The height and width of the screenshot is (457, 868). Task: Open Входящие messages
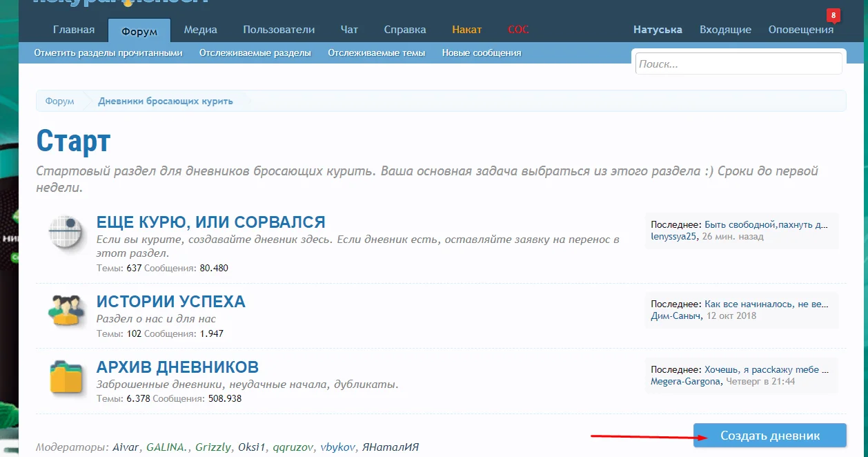pos(725,30)
